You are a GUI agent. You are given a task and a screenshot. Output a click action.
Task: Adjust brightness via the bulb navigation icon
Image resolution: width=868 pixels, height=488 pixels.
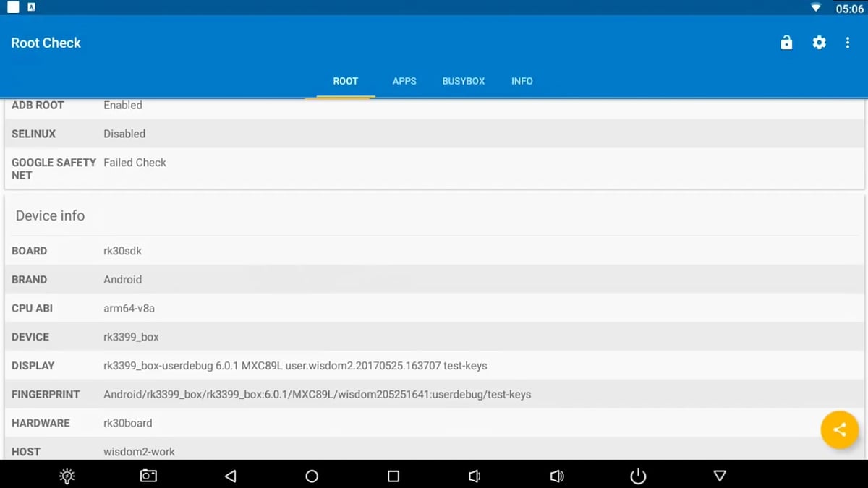[67, 476]
